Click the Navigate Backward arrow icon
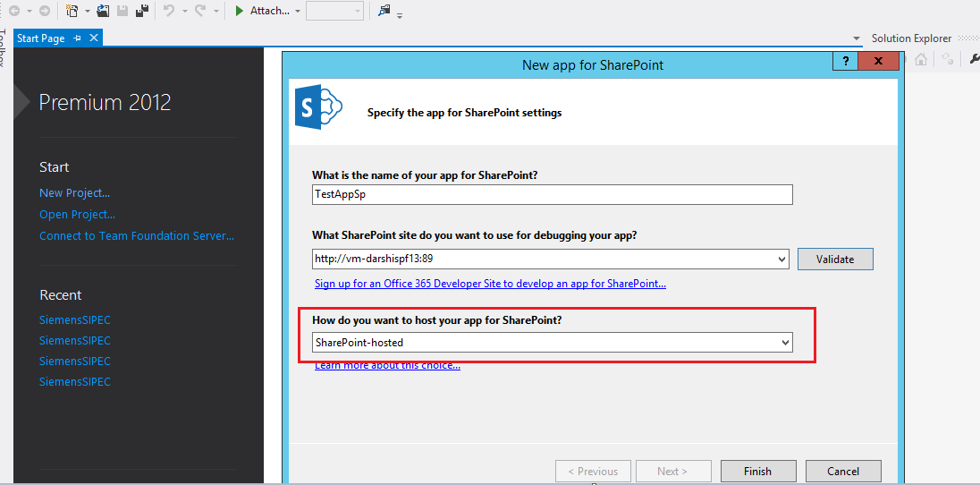The width and height of the screenshot is (980, 485). click(x=13, y=11)
